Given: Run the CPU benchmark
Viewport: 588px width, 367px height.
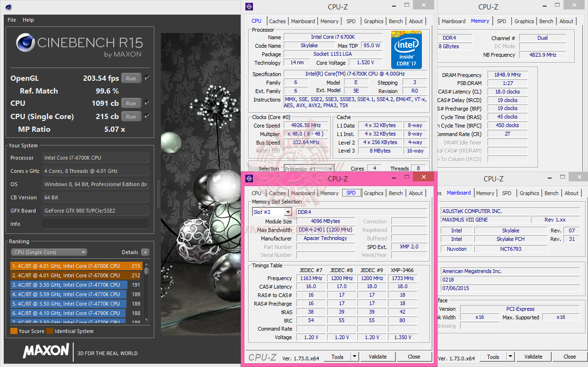Looking at the screenshot, I should tap(131, 103).
